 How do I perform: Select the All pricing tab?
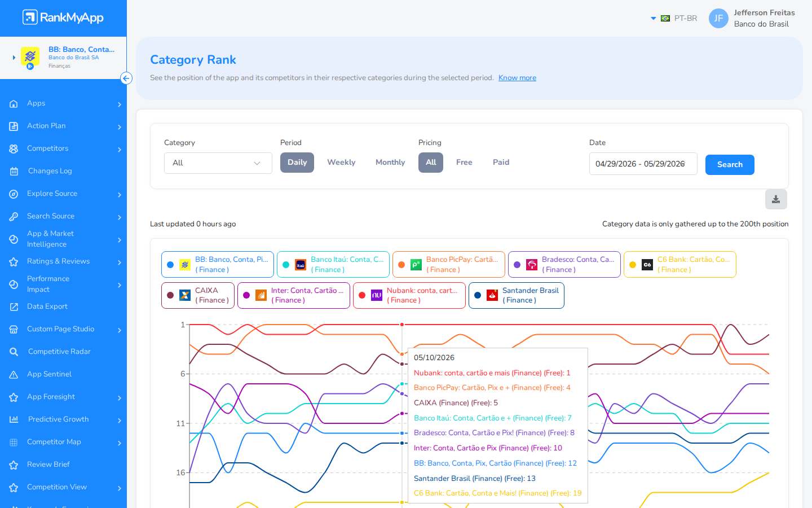pyautogui.click(x=431, y=163)
